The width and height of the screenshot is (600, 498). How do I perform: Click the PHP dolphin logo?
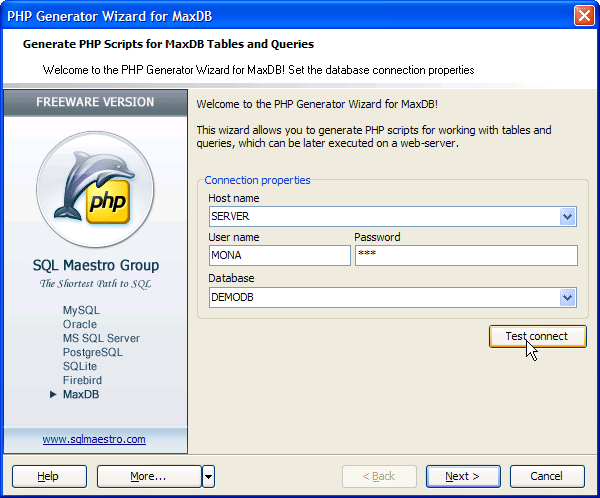pyautogui.click(x=94, y=189)
